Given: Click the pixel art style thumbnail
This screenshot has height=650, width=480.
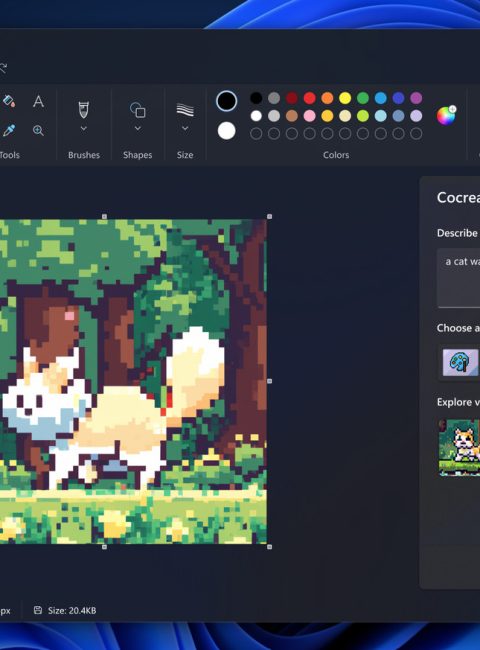Looking at the screenshot, I should (x=461, y=362).
